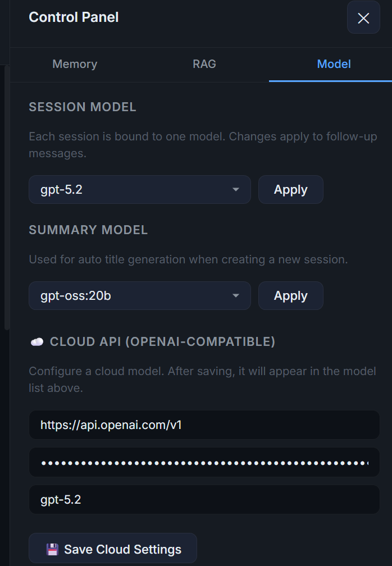Click the Control Panel title text
Viewport: 392px width, 566px height.
[74, 17]
